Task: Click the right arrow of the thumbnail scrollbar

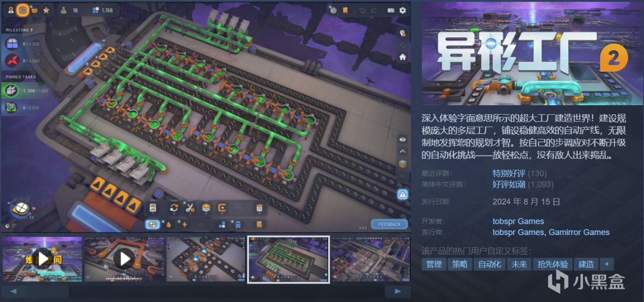Action: click(x=398, y=291)
